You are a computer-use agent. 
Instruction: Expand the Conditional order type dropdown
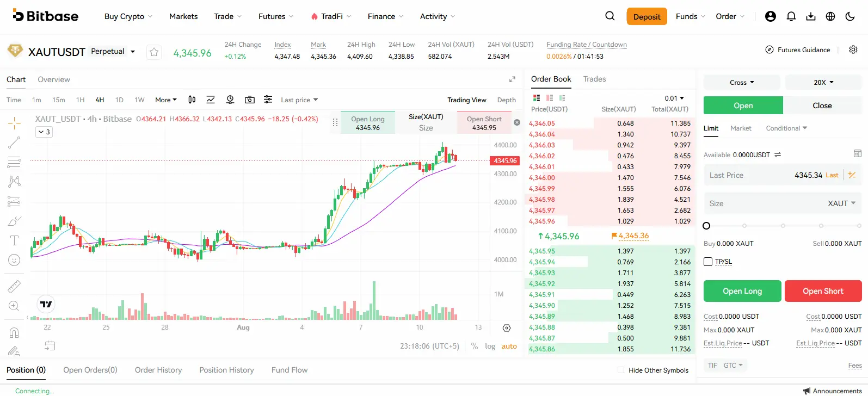pyautogui.click(x=786, y=128)
